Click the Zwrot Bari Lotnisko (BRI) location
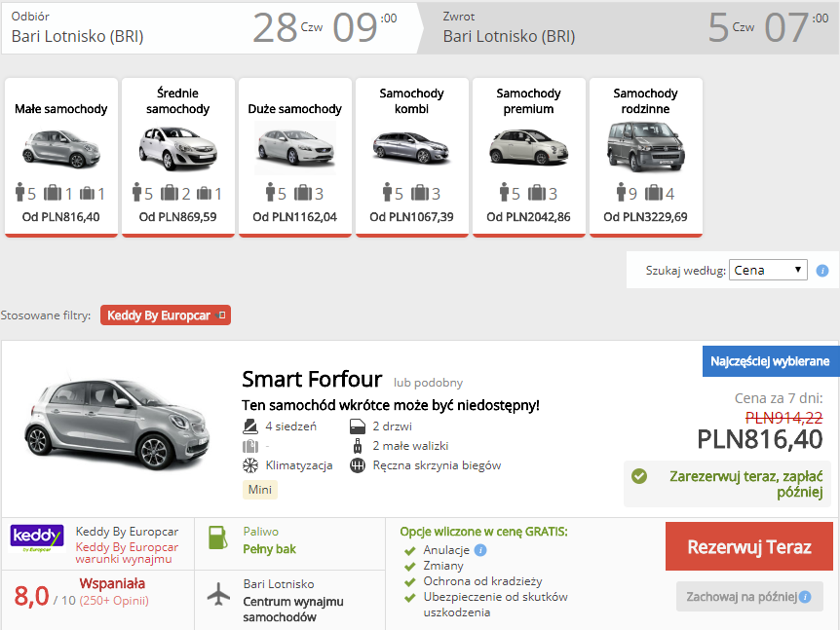The image size is (840, 630). tap(509, 36)
